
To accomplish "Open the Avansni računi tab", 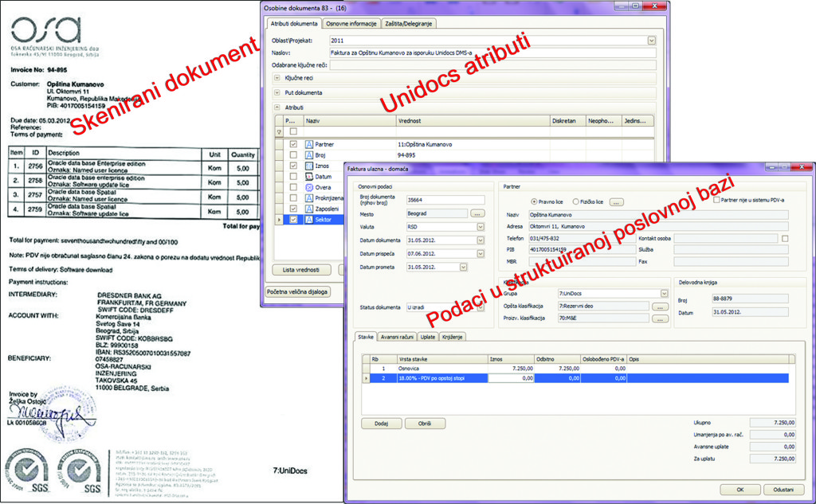I will pos(397,337).
